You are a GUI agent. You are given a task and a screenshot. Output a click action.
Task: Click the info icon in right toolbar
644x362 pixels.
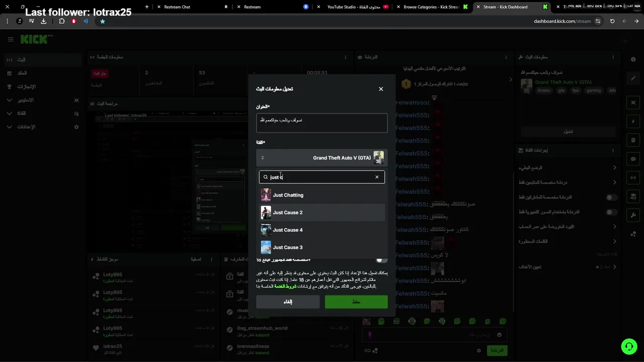pyautogui.click(x=633, y=59)
